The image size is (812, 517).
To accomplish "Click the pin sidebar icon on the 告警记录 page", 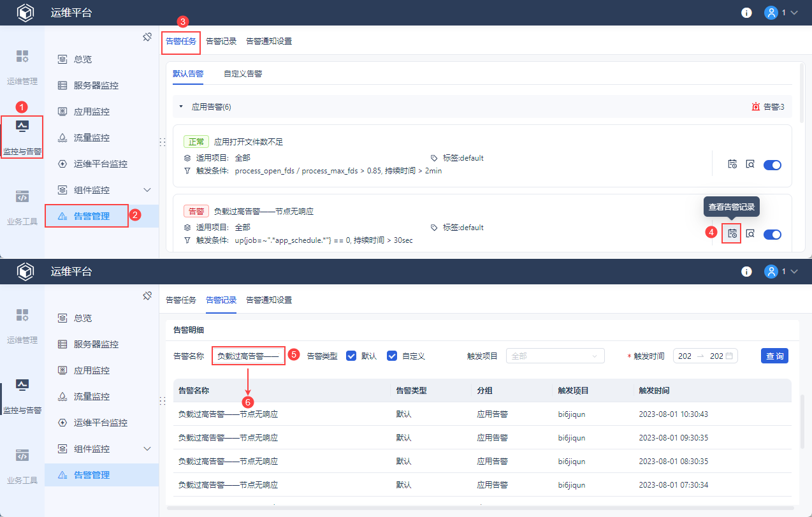I will [x=147, y=296].
